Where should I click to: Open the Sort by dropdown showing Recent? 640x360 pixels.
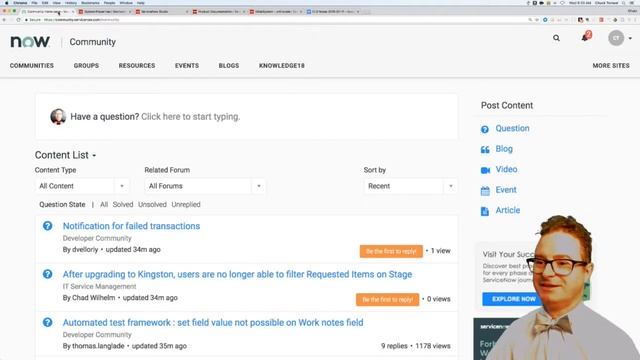coord(411,186)
